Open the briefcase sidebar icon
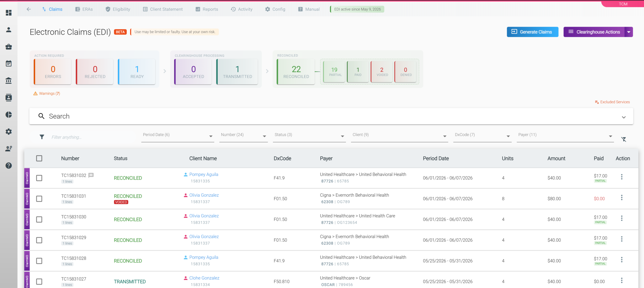Image resolution: width=644 pixels, height=288 pixels. (9, 47)
